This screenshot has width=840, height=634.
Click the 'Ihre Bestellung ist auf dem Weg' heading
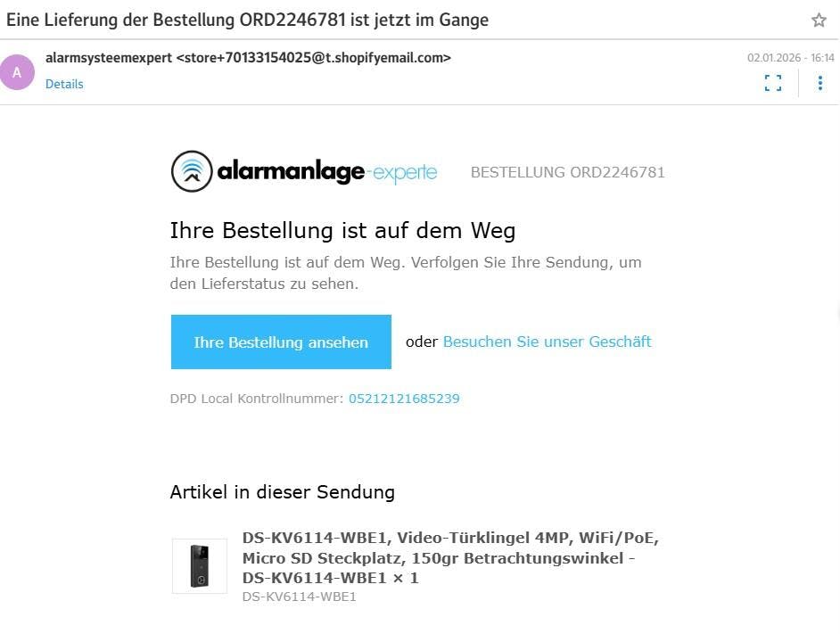pyautogui.click(x=342, y=230)
